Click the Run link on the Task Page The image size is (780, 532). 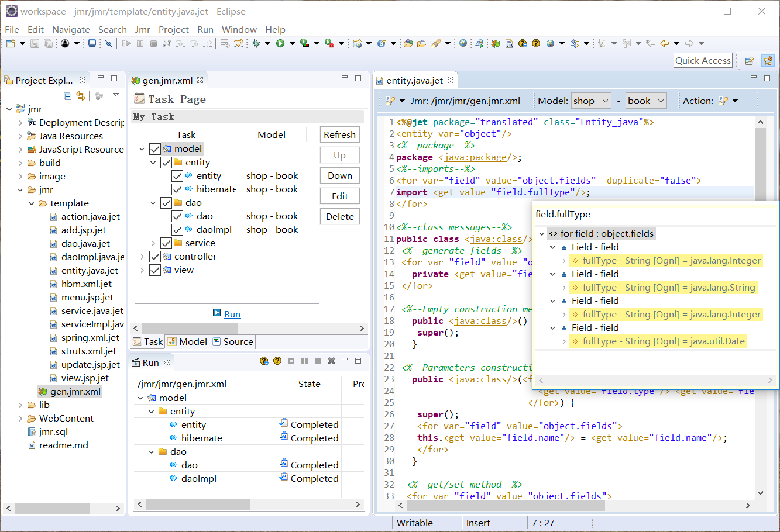click(231, 313)
